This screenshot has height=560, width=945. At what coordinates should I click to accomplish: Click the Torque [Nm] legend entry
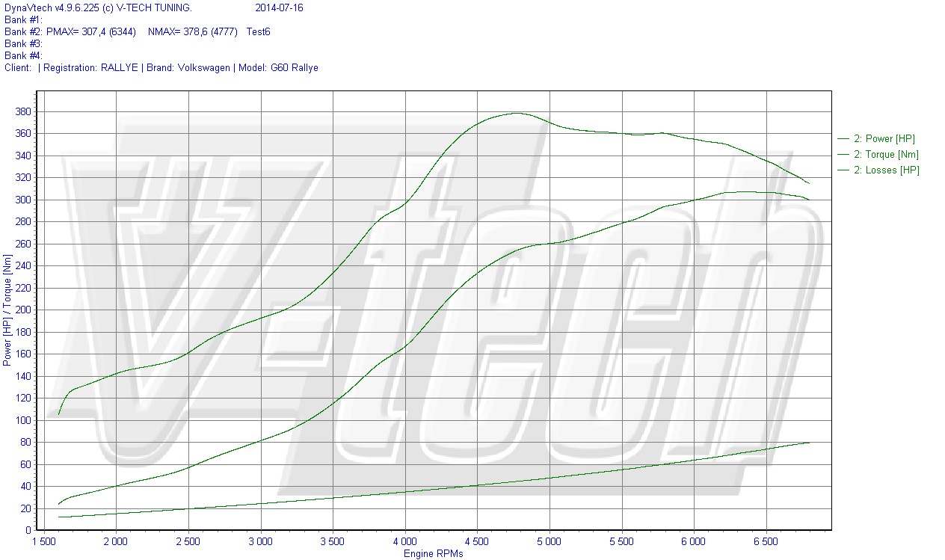point(886,154)
